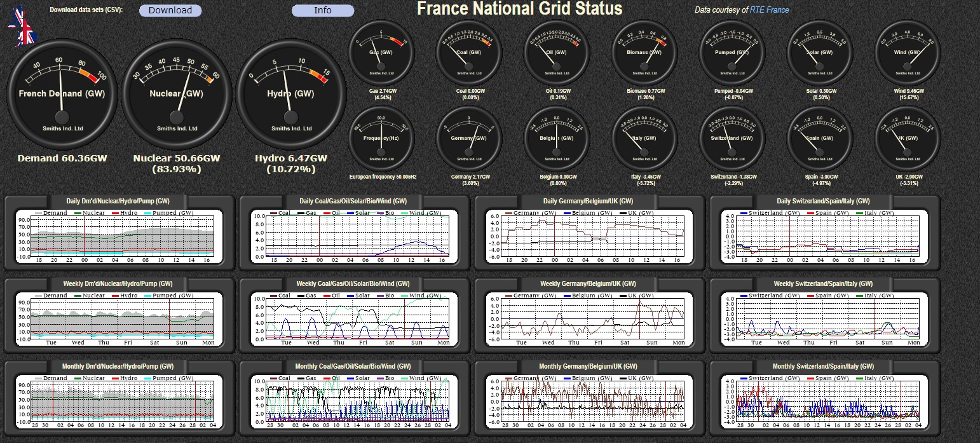Image resolution: width=980 pixels, height=443 pixels.
Task: Open the Daily Dm'd/Nuclear/Hydro/Pump chart
Action: tap(120, 236)
